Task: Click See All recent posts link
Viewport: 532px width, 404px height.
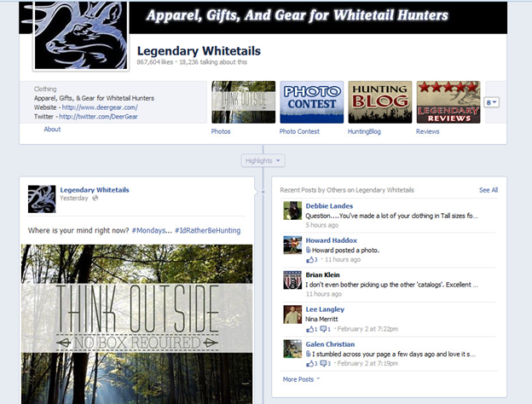Action: point(489,190)
